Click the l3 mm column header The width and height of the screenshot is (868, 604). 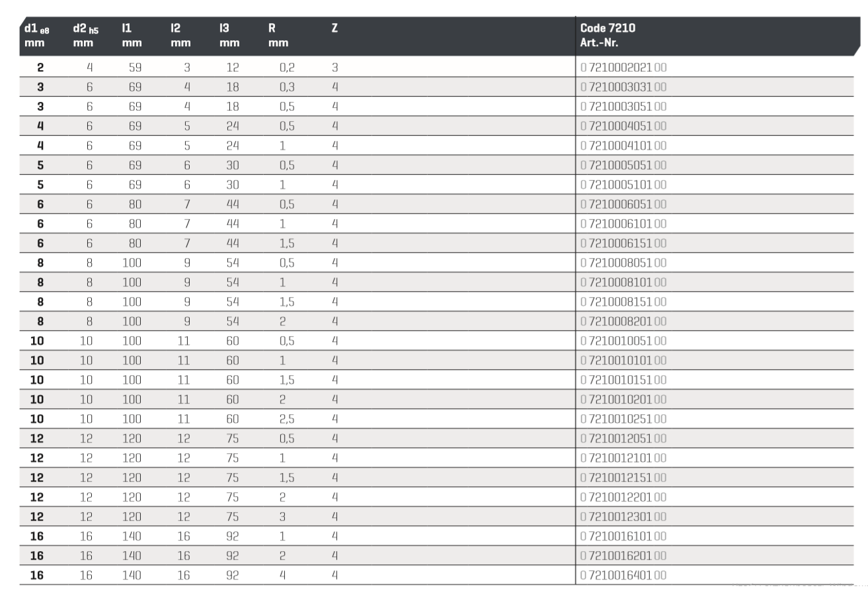229,36
